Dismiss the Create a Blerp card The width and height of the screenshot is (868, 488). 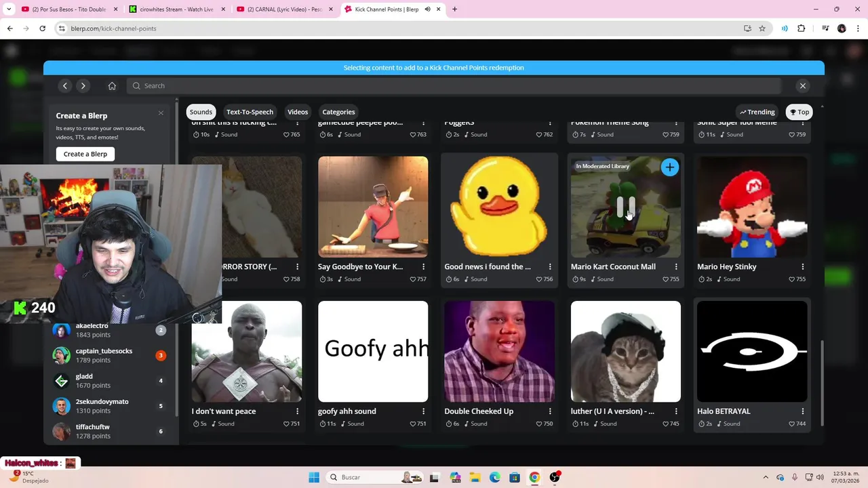161,113
